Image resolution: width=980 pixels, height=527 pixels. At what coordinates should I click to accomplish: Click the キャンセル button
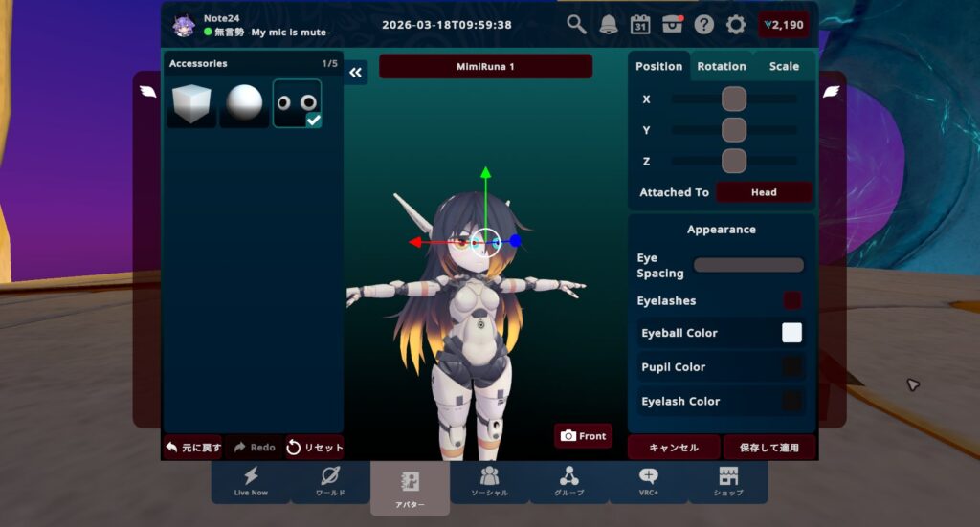pyautogui.click(x=672, y=447)
